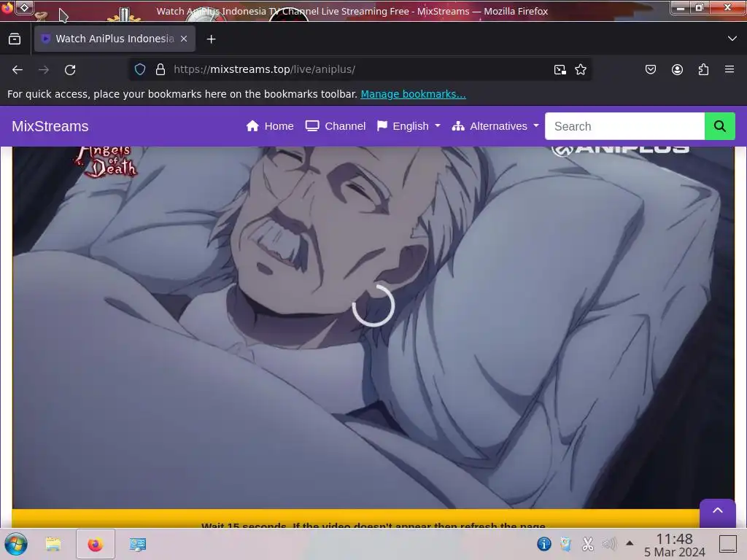The height and width of the screenshot is (560, 747).
Task: Click the address bar URL field
Action: coord(360,69)
